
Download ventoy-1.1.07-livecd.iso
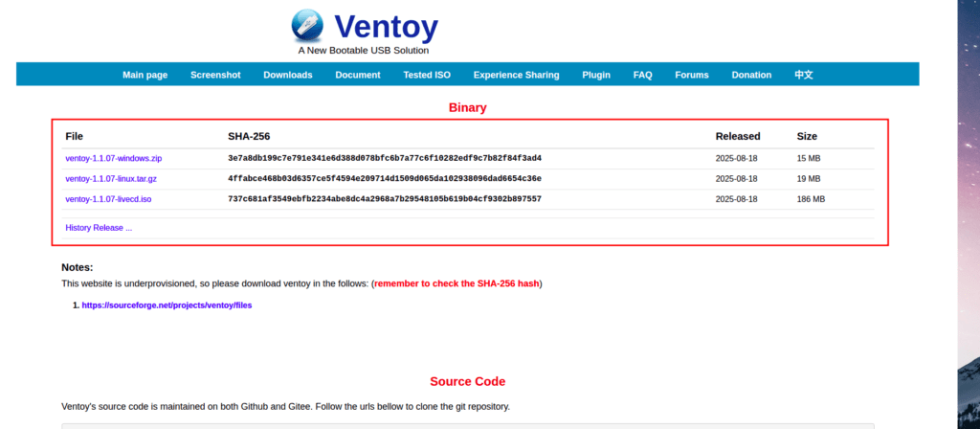coord(108,199)
